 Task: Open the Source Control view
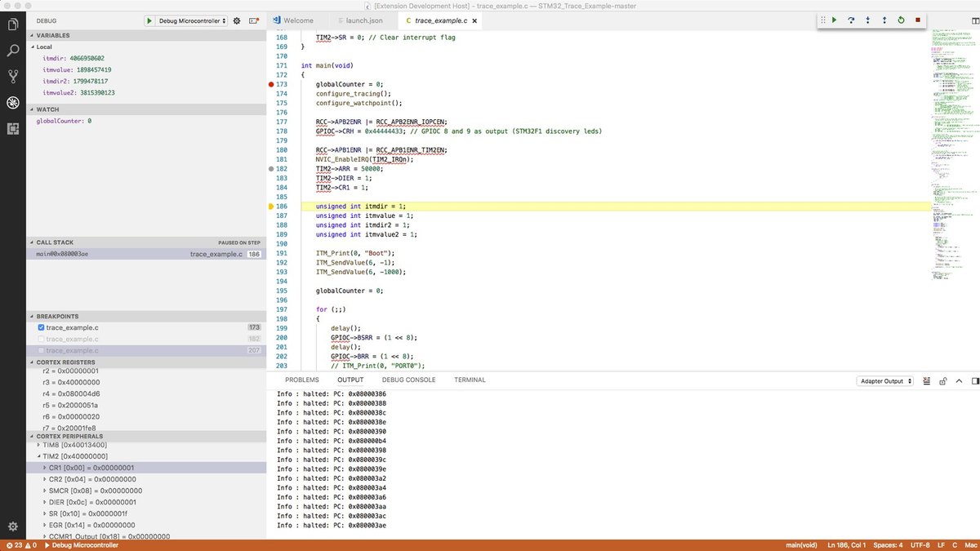click(13, 77)
